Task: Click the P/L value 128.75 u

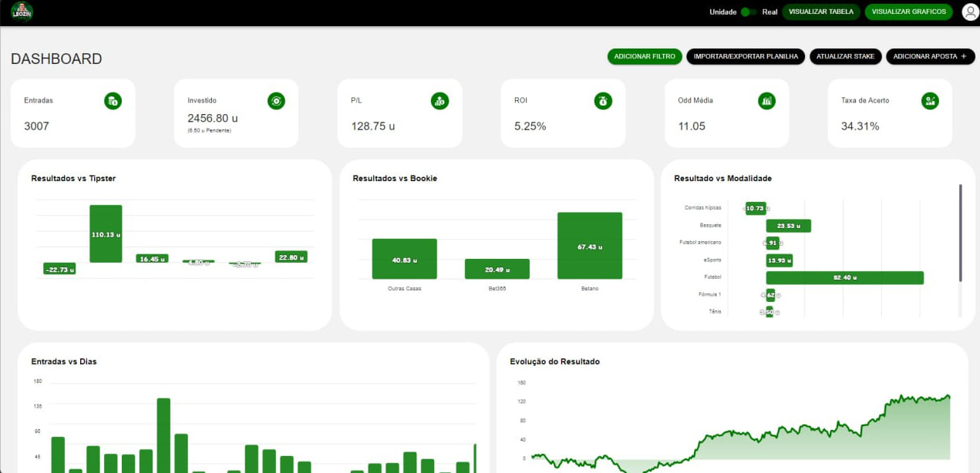Action: coord(373,126)
